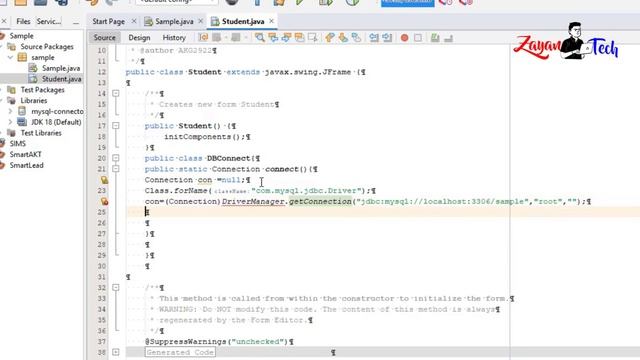The image size is (640, 360).
Task: Click highlighted getConnection method name
Action: (x=320, y=201)
